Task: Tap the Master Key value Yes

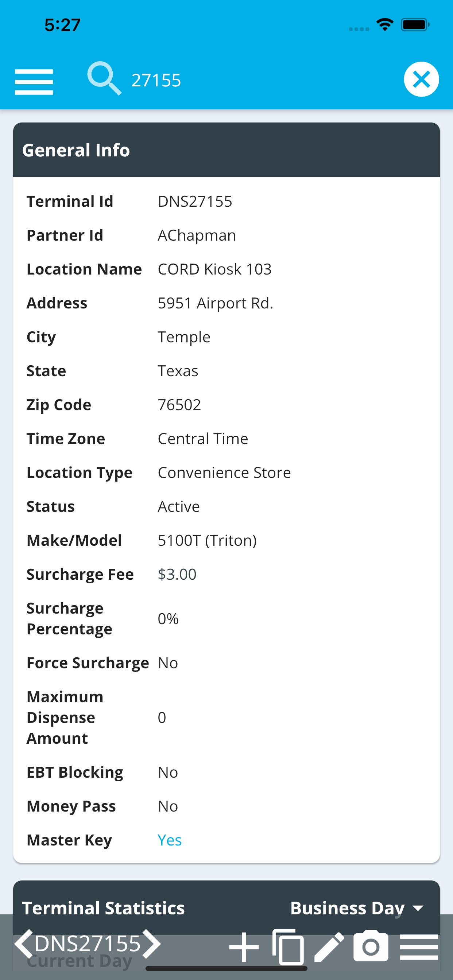Action: (170, 840)
